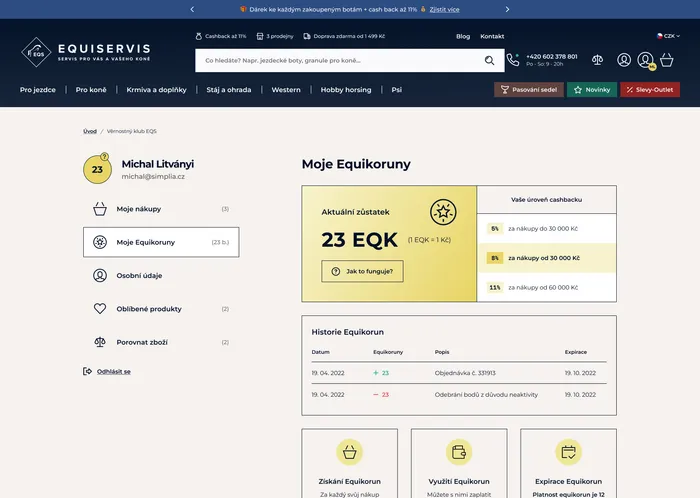The image size is (700, 498).
Task: Open 'Krmiva a doplňky' menu
Action: (x=156, y=90)
